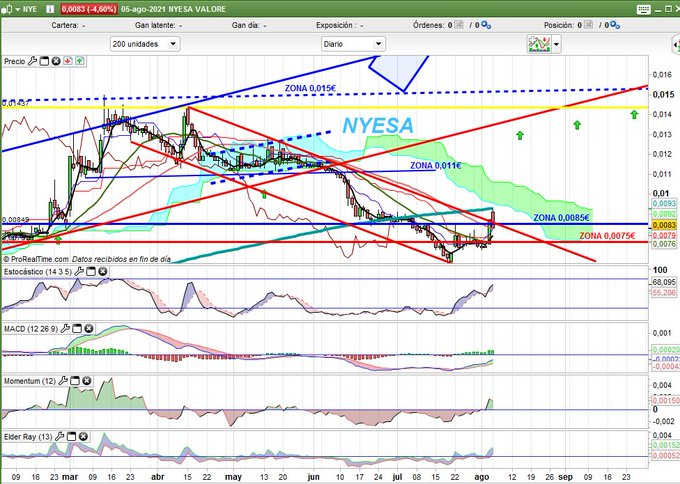Click the keyboard shortcuts icon in title bar
This screenshot has width=680, height=484.
click(644, 9)
